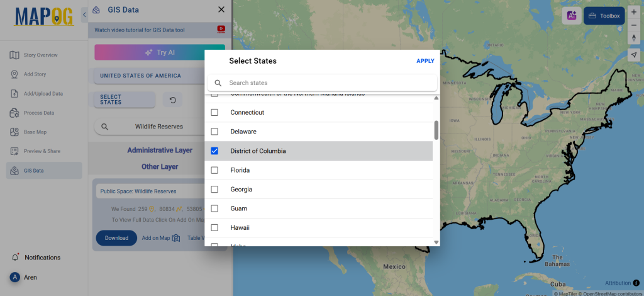Viewport: 644px width, 296px height.
Task: Expand the Administrative Layer section
Action: pos(160,151)
